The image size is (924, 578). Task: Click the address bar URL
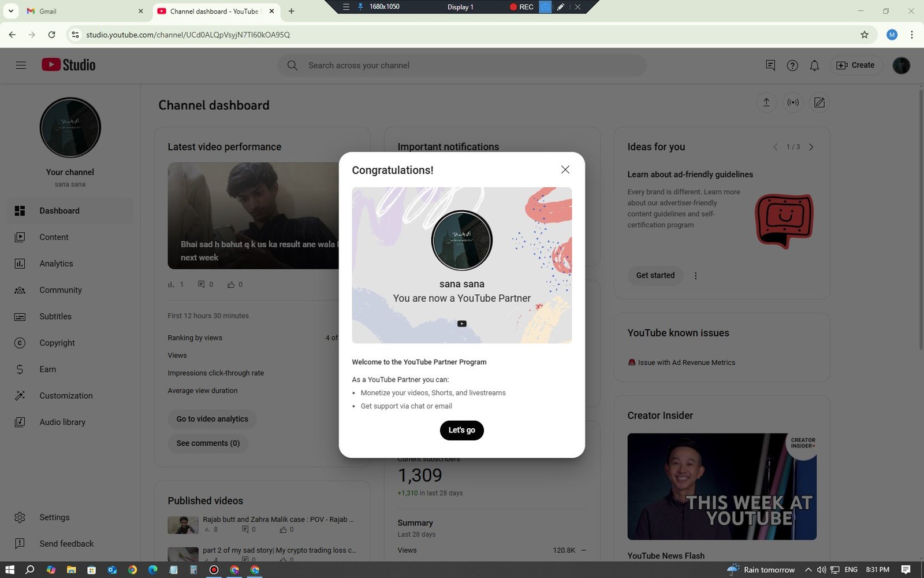[188, 35]
